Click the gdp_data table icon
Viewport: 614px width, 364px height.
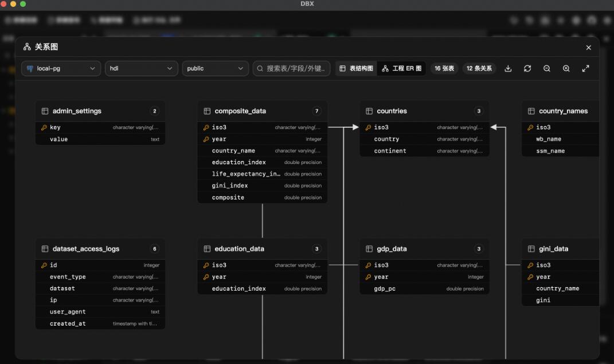click(369, 249)
